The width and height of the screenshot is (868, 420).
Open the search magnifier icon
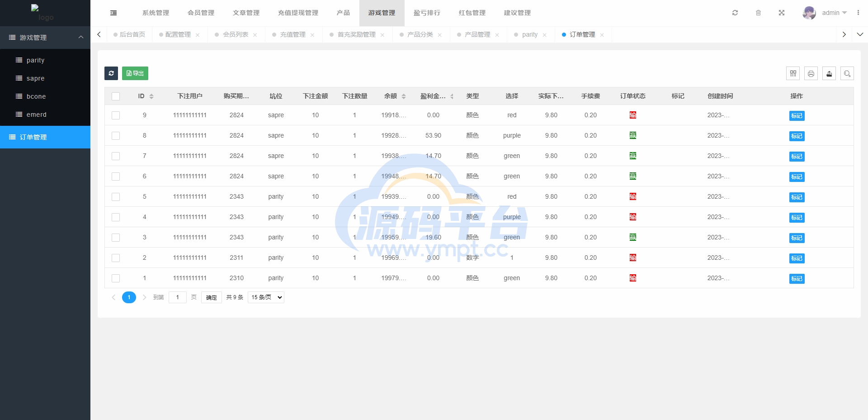click(847, 73)
